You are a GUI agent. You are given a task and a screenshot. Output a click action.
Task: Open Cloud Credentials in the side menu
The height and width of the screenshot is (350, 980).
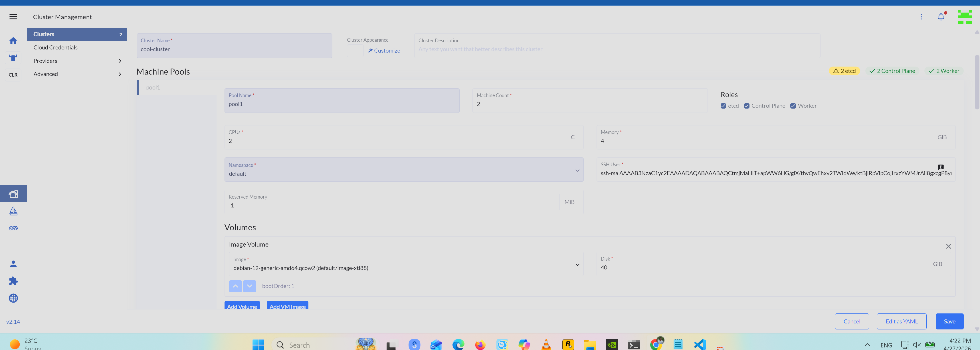[56, 48]
